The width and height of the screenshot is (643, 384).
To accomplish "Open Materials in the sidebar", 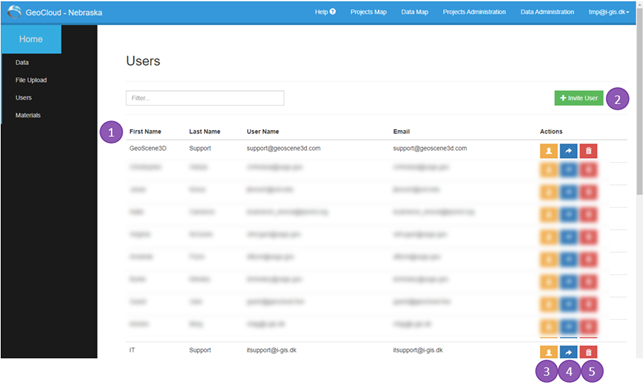I will click(28, 115).
